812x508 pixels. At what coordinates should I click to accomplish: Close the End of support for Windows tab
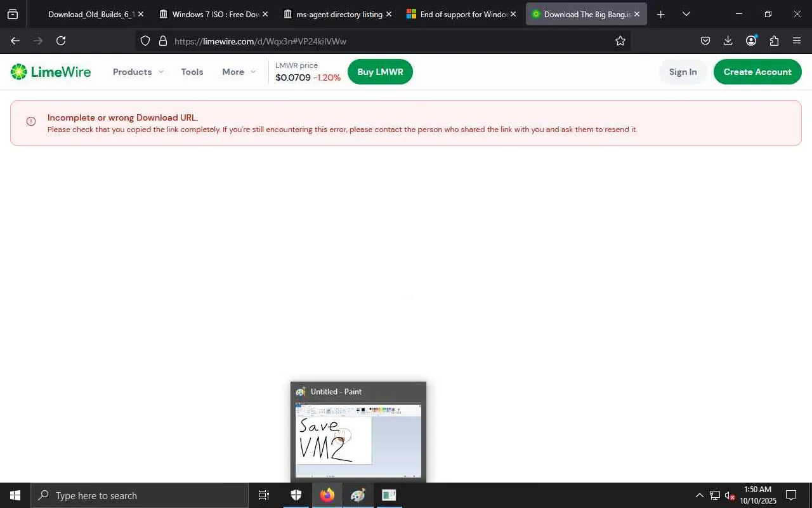513,14
